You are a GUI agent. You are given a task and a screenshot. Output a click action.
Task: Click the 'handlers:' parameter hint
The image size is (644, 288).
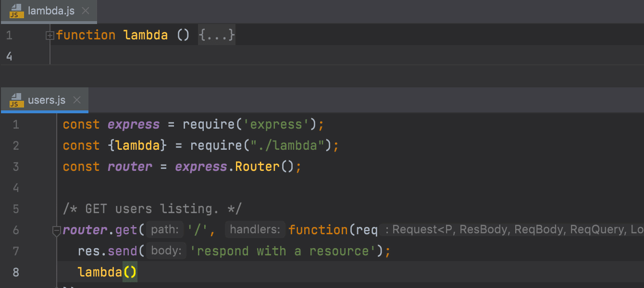tap(255, 230)
